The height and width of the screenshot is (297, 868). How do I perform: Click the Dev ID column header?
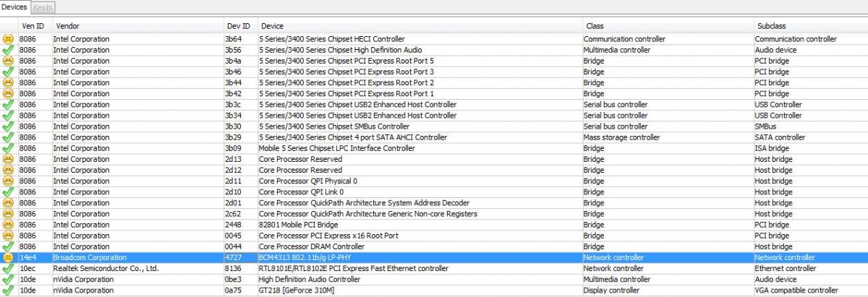pyautogui.click(x=240, y=25)
